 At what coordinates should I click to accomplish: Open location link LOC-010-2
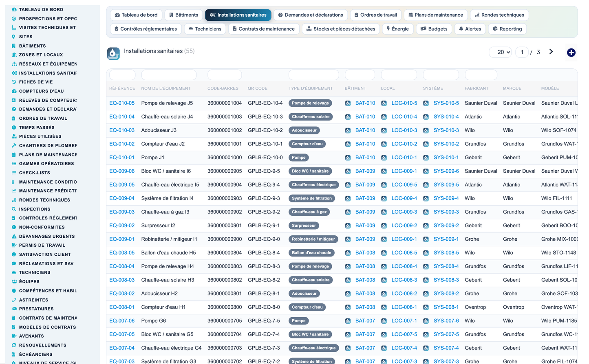point(404,144)
